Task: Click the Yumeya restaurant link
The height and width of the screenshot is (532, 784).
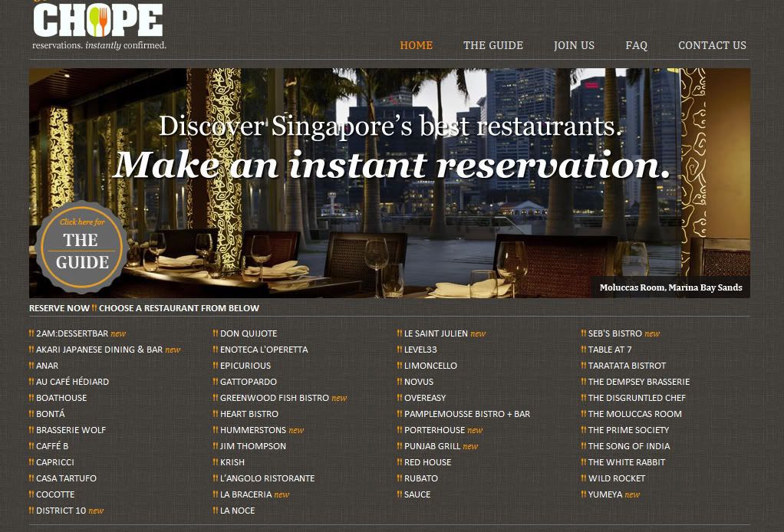Action: 605,494
